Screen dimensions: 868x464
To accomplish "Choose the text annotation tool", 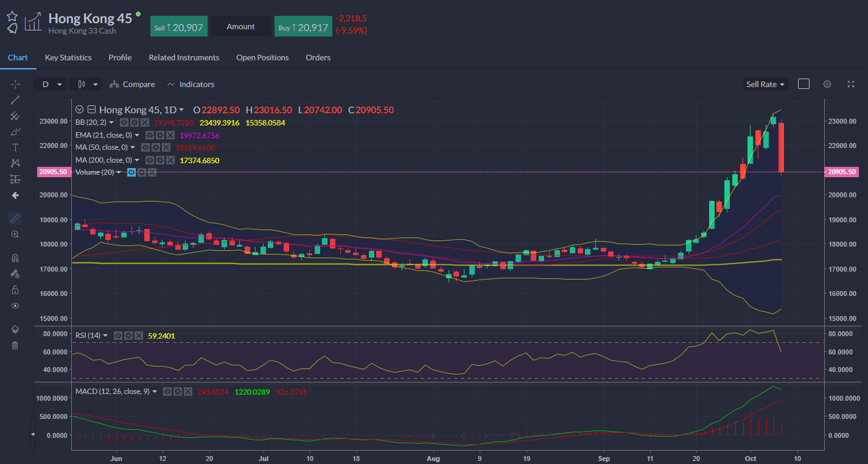I will point(15,147).
